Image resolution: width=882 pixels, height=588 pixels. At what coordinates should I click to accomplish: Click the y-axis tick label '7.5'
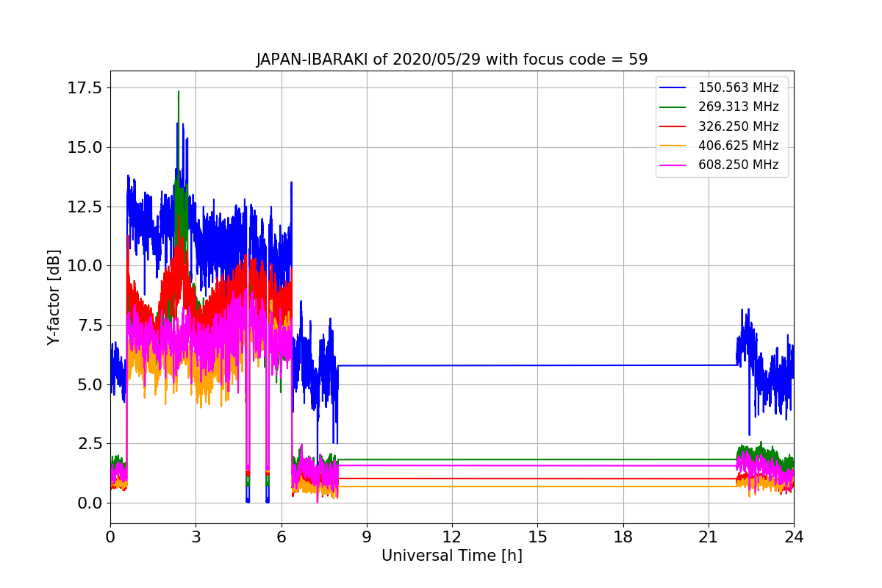click(91, 325)
